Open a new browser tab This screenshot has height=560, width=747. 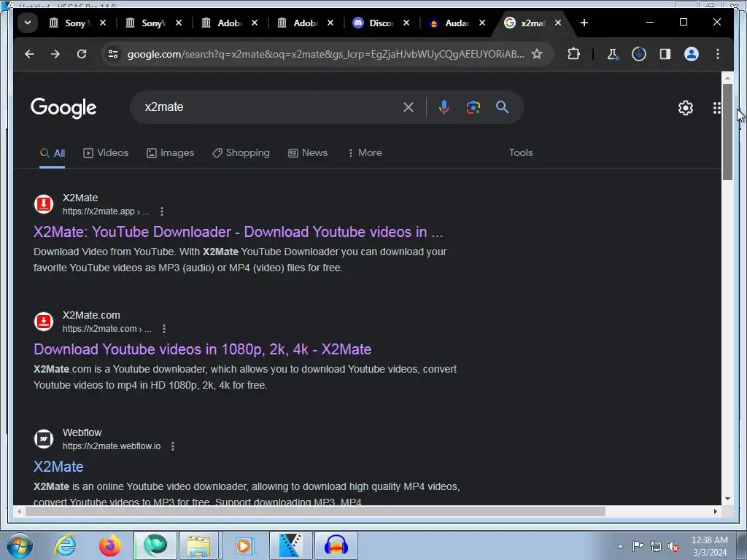(584, 23)
